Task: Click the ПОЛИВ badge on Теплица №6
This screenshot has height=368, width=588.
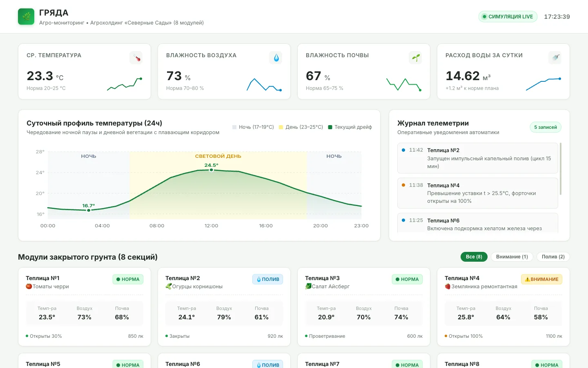Action: [267, 364]
